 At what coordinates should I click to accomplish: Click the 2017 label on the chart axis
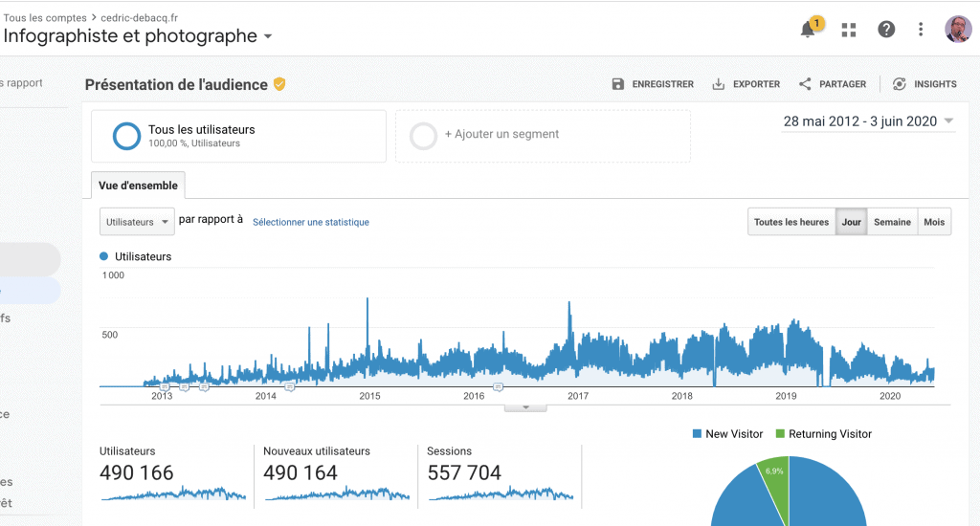coord(577,395)
